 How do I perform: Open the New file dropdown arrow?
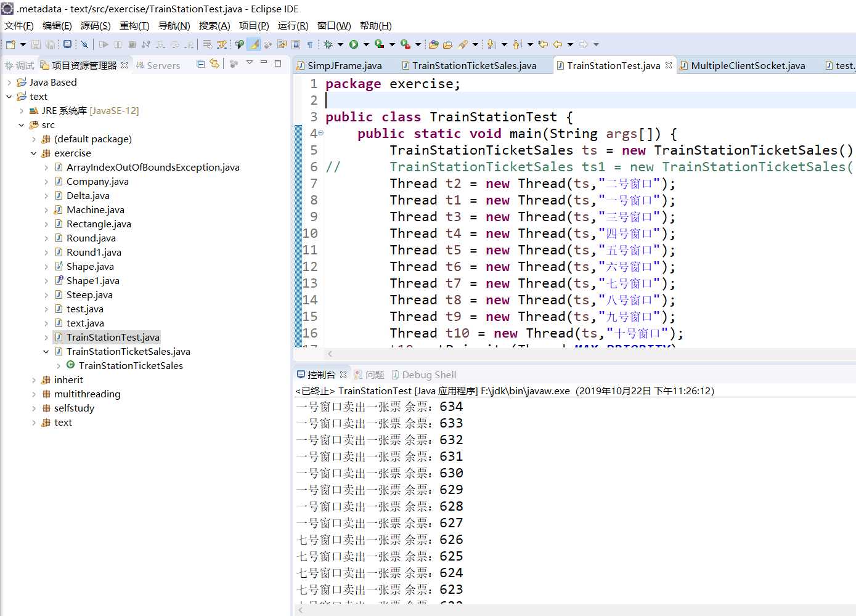pos(23,44)
